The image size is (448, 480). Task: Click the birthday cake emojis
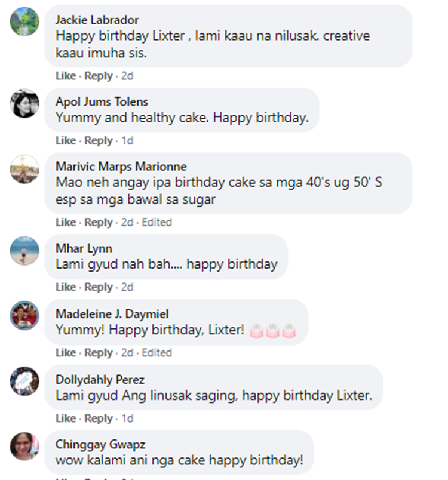point(273,330)
